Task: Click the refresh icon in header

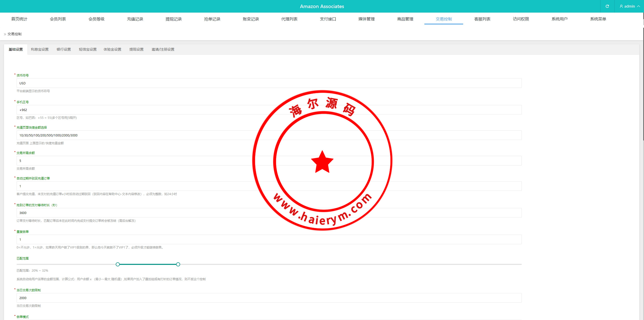Action: pyautogui.click(x=607, y=6)
